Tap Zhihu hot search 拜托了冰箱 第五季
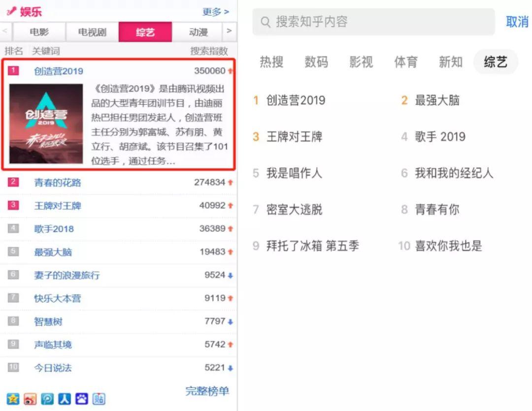Viewport: 532px width, 411px height. (x=312, y=246)
